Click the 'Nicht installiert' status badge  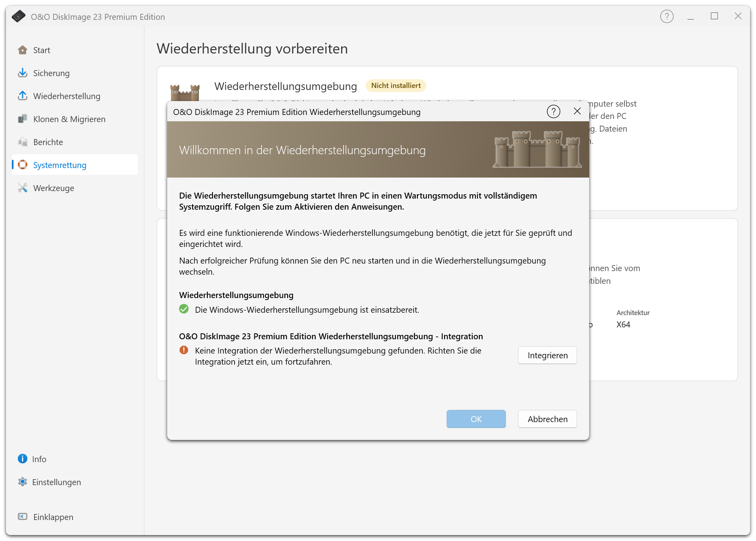pyautogui.click(x=396, y=86)
